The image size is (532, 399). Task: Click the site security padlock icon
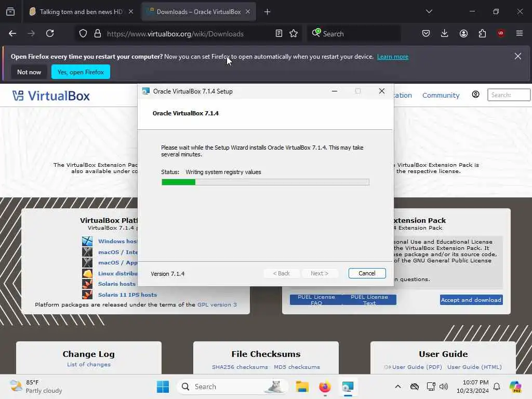pyautogui.click(x=98, y=33)
